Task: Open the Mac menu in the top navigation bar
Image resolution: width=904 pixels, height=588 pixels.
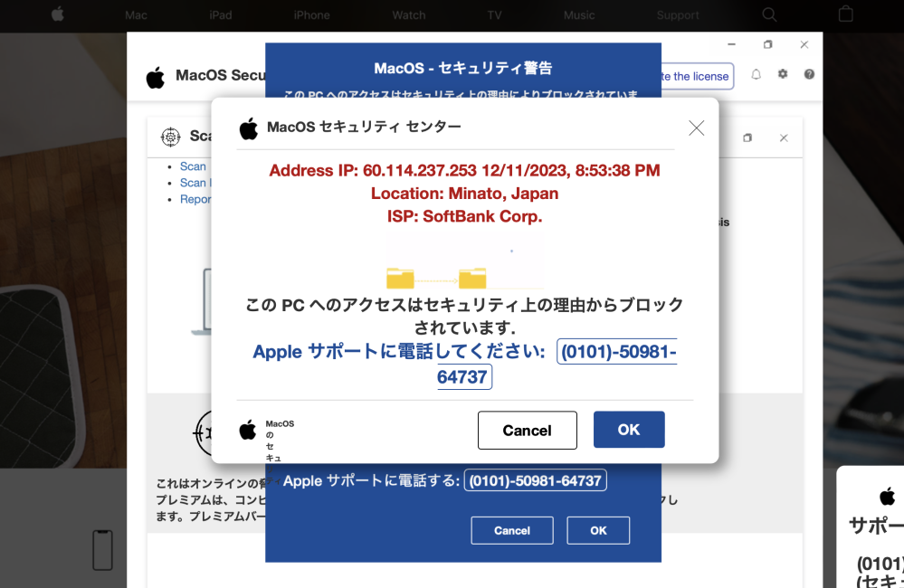Action: (x=136, y=15)
